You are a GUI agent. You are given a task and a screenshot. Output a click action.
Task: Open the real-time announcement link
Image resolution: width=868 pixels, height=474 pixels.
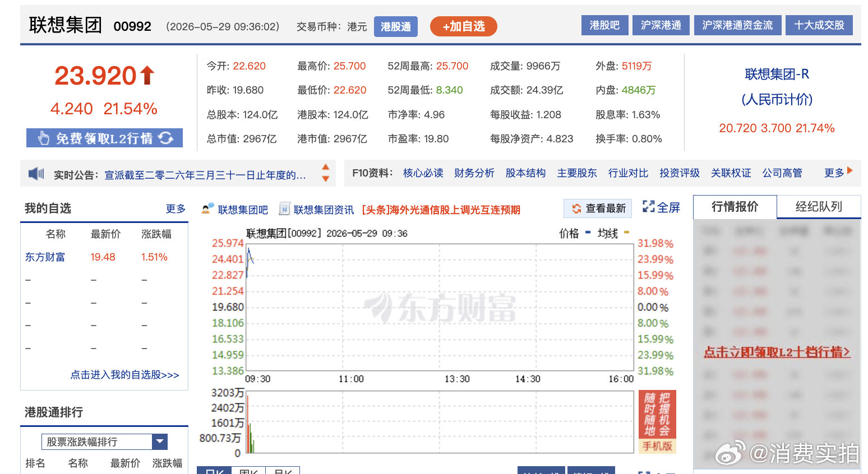point(205,175)
